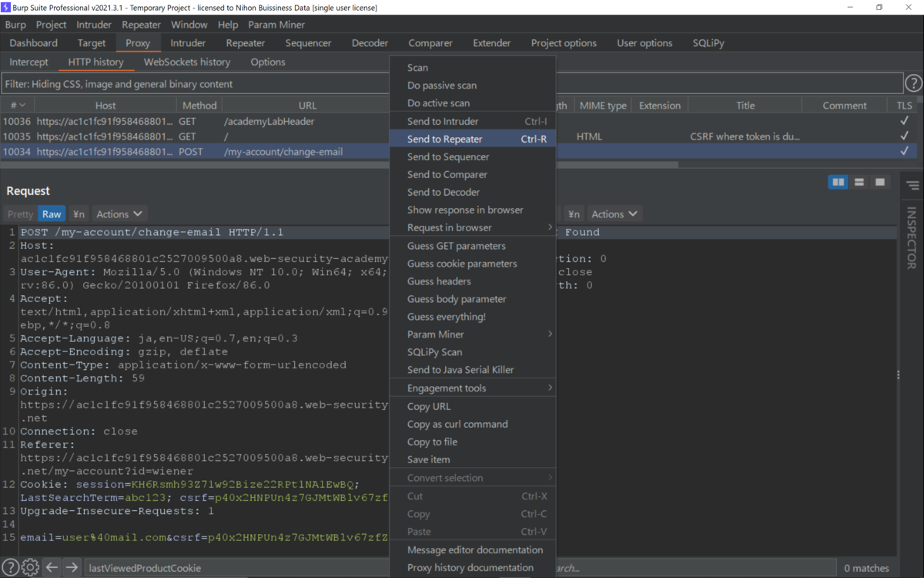Choose Send to Intruder
Viewport: 924px width, 578px height.
(473, 121)
